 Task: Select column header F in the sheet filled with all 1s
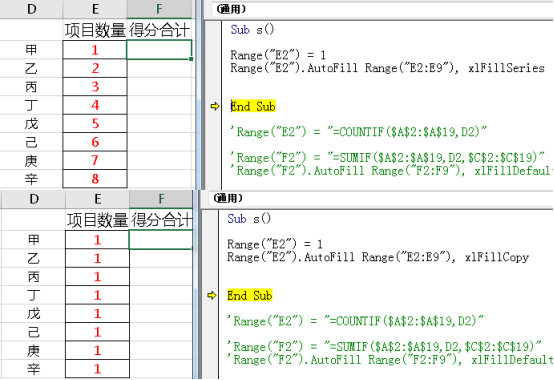pos(161,199)
